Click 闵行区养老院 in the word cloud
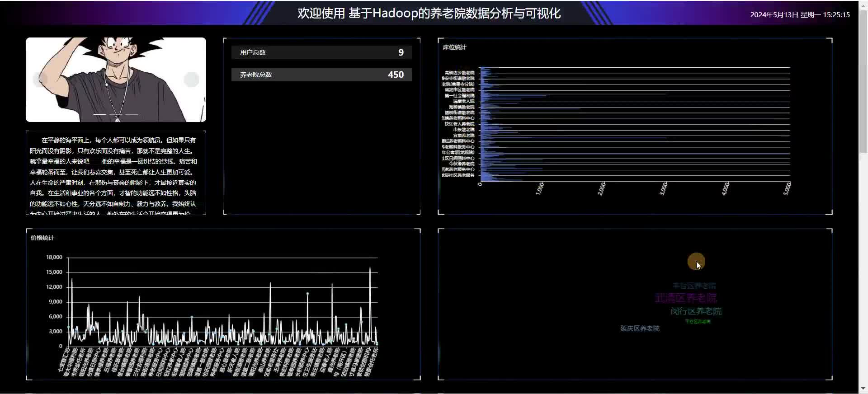 (696, 311)
